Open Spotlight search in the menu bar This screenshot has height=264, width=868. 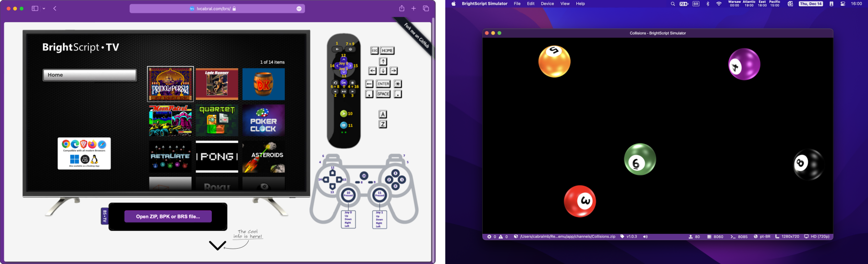pyautogui.click(x=672, y=3)
